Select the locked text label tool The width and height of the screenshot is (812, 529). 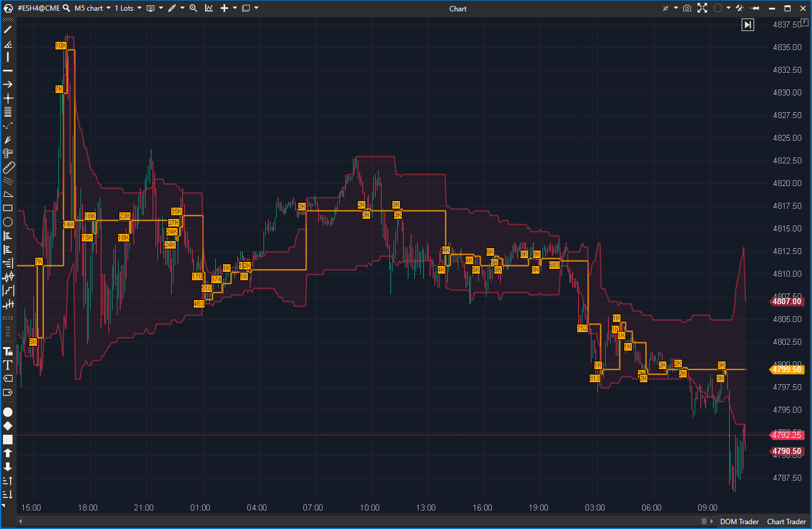(8, 351)
